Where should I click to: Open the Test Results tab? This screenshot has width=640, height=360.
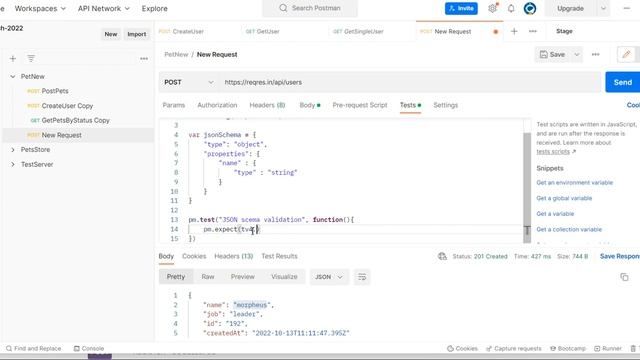point(279,256)
